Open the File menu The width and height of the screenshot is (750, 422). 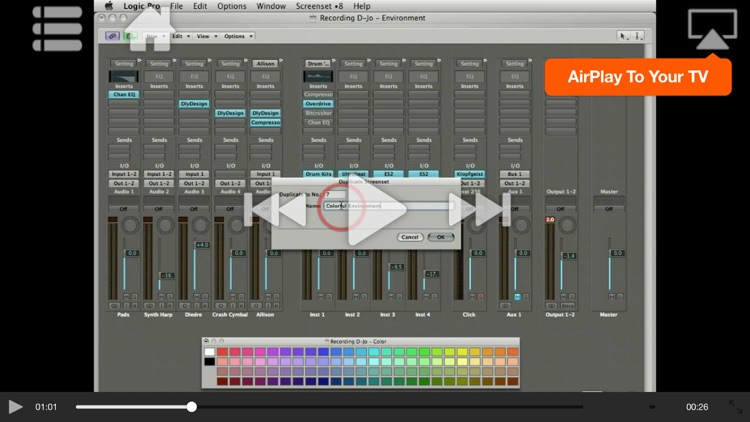(x=176, y=6)
